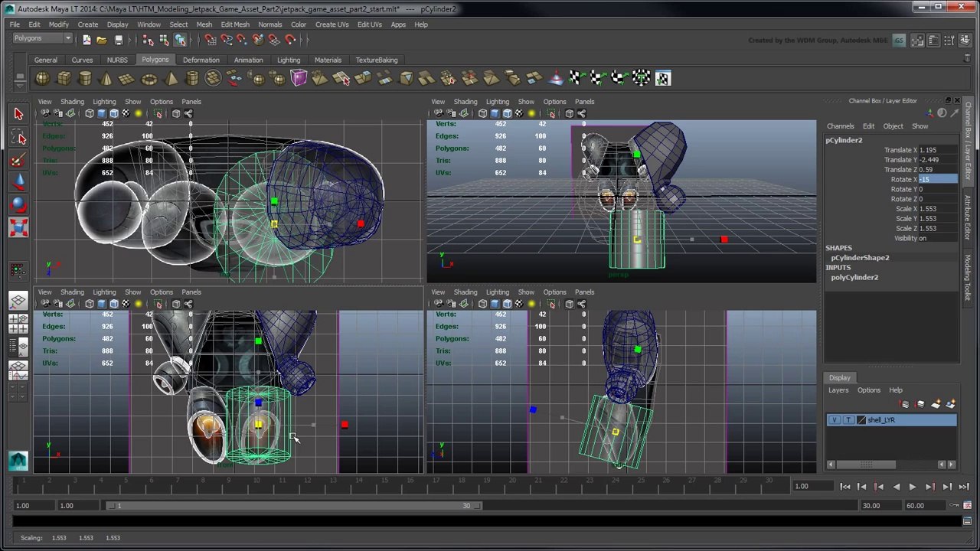Create a polygon sphere from the shelf

coord(42,78)
